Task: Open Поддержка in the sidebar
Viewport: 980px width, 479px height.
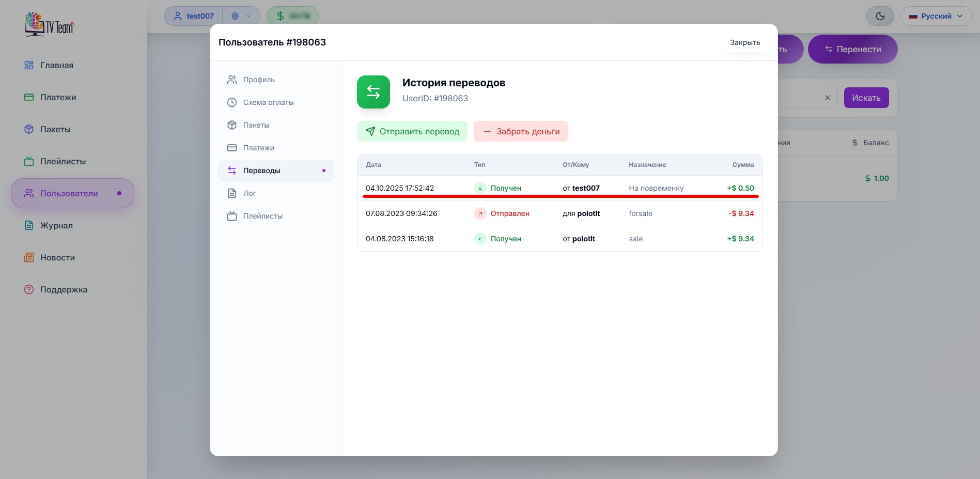Action: click(x=64, y=289)
